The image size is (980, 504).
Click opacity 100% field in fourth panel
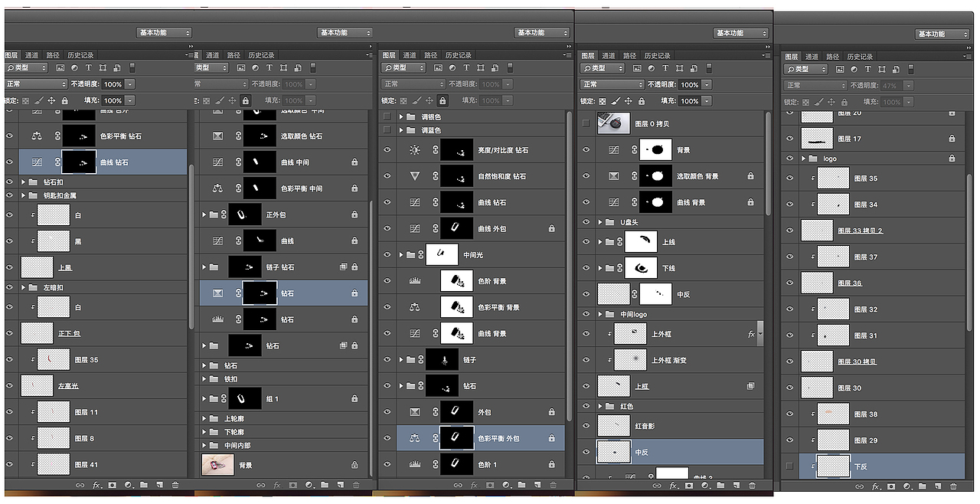pos(689,84)
